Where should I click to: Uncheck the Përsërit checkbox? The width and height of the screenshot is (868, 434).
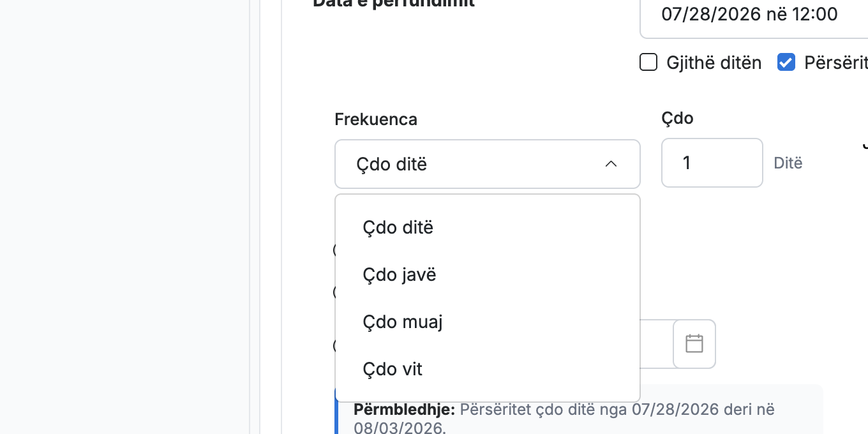point(786,63)
